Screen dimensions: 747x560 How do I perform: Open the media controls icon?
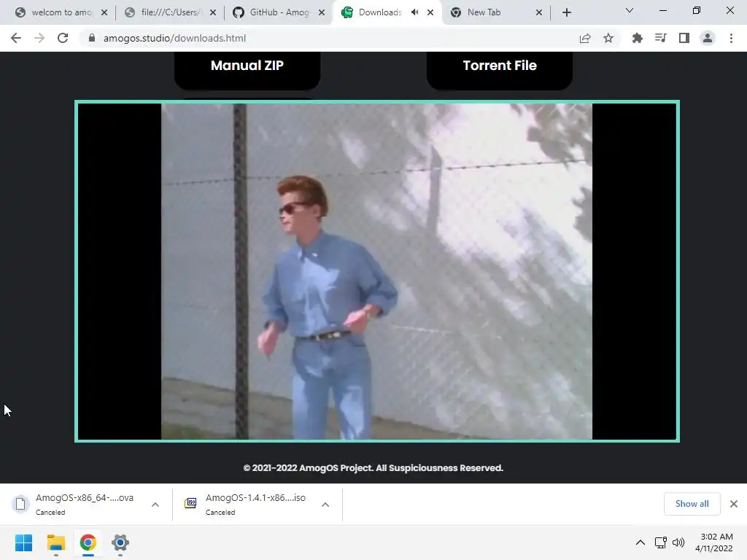[660, 38]
